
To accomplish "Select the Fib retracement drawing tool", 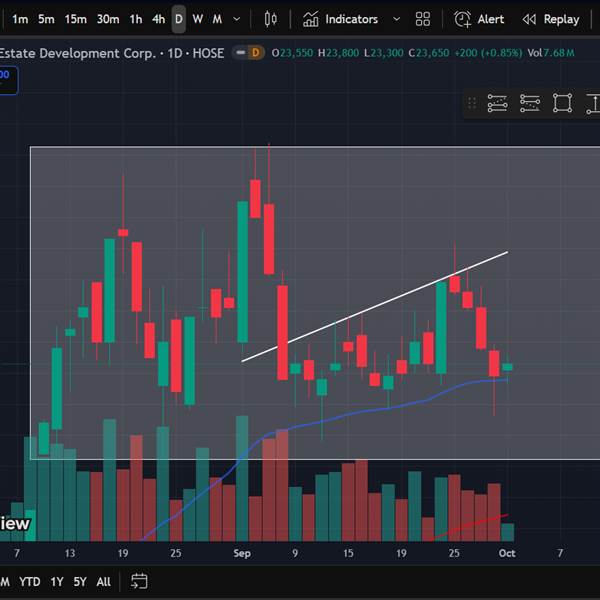I will click(497, 103).
